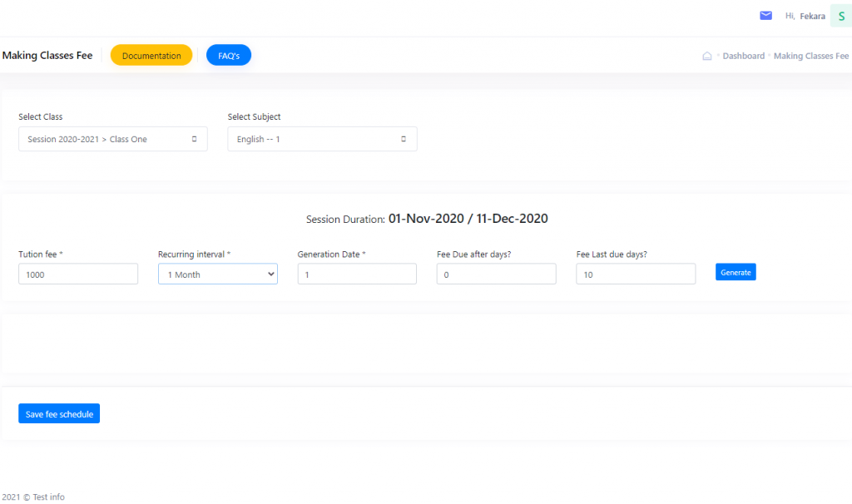Expand the Recurring interval dropdown

(218, 274)
